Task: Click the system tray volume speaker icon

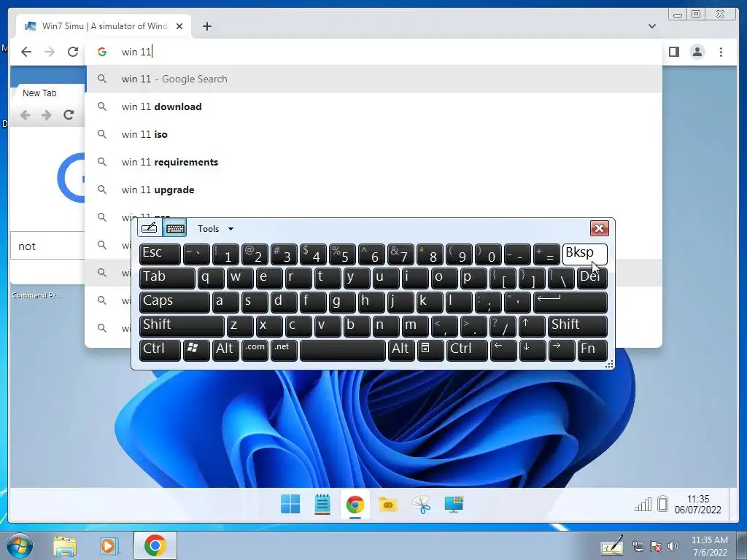Action: click(673, 546)
